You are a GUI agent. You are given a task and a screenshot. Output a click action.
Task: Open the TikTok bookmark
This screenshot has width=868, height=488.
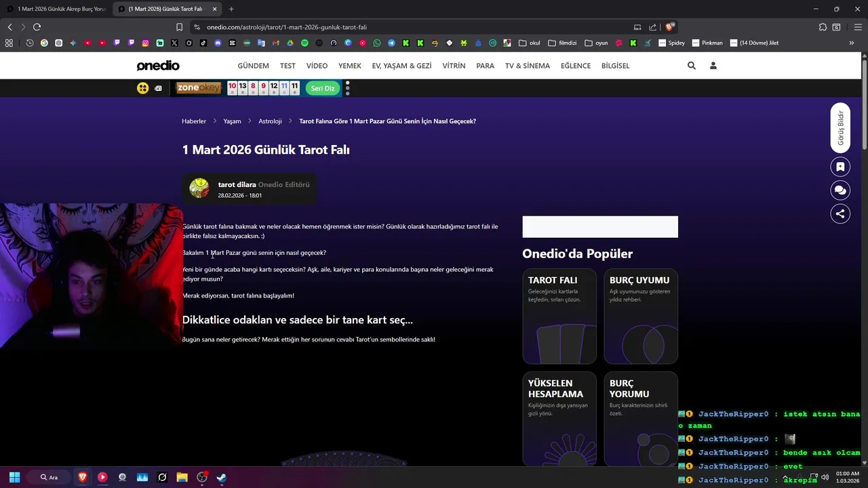click(x=203, y=43)
